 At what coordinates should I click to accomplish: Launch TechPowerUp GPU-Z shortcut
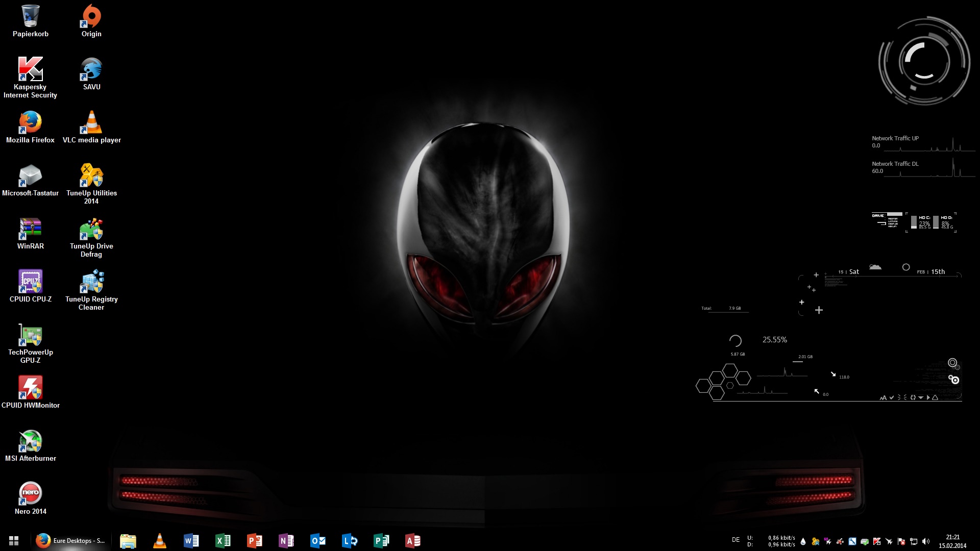point(31,344)
